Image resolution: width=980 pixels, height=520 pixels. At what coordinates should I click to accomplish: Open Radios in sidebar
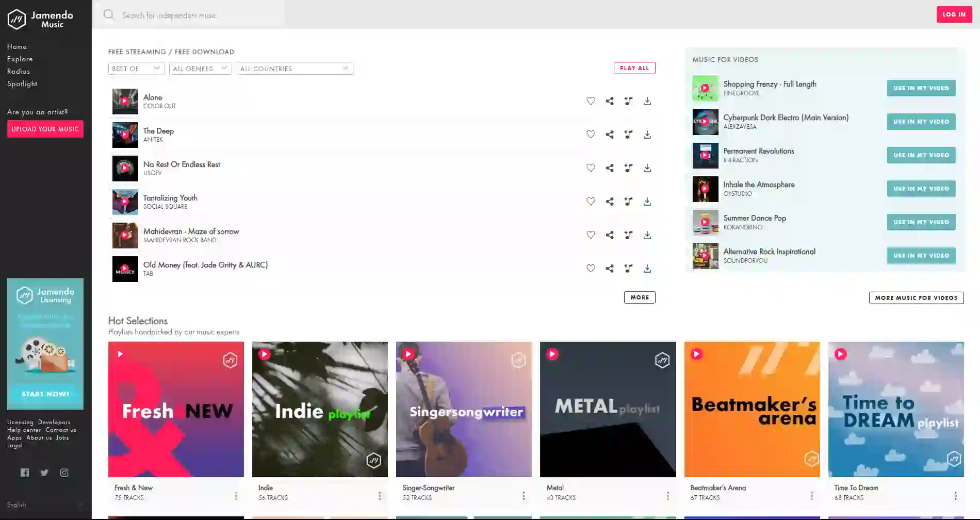tap(18, 71)
